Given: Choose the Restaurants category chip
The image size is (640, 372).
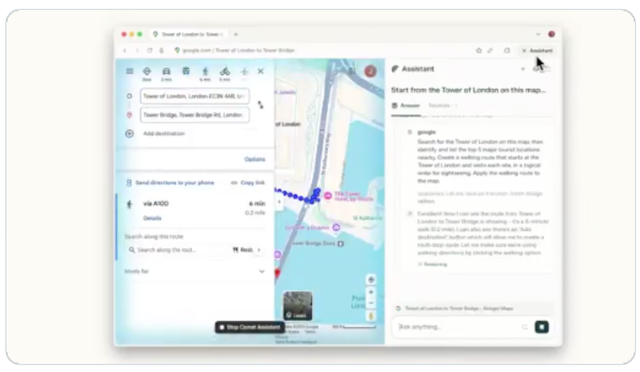Looking at the screenshot, I should [243, 250].
